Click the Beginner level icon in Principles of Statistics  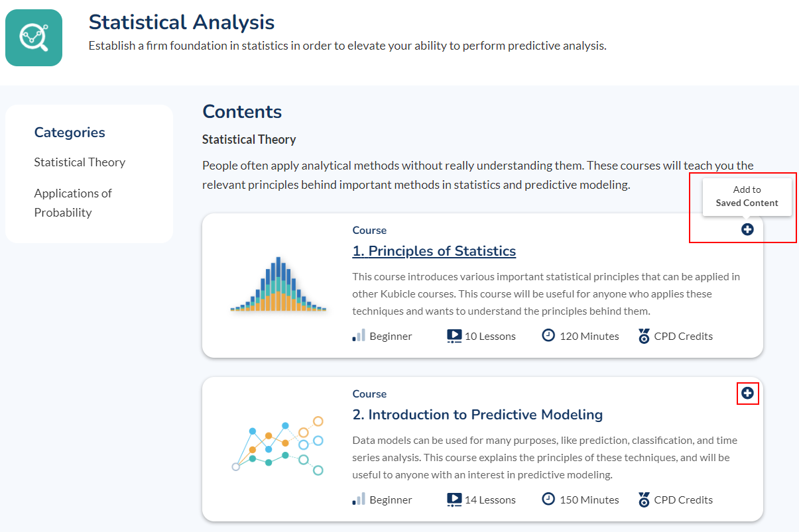pyautogui.click(x=359, y=336)
